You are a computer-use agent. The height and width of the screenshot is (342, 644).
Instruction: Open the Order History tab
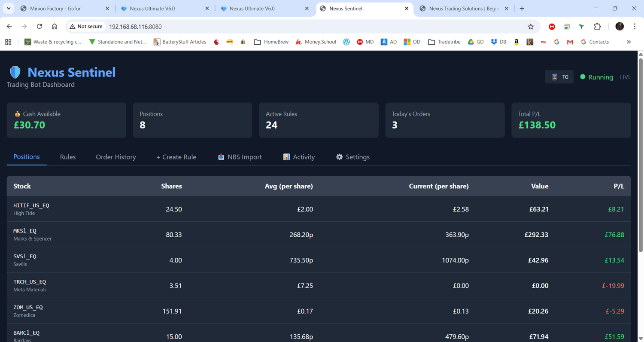[116, 157]
